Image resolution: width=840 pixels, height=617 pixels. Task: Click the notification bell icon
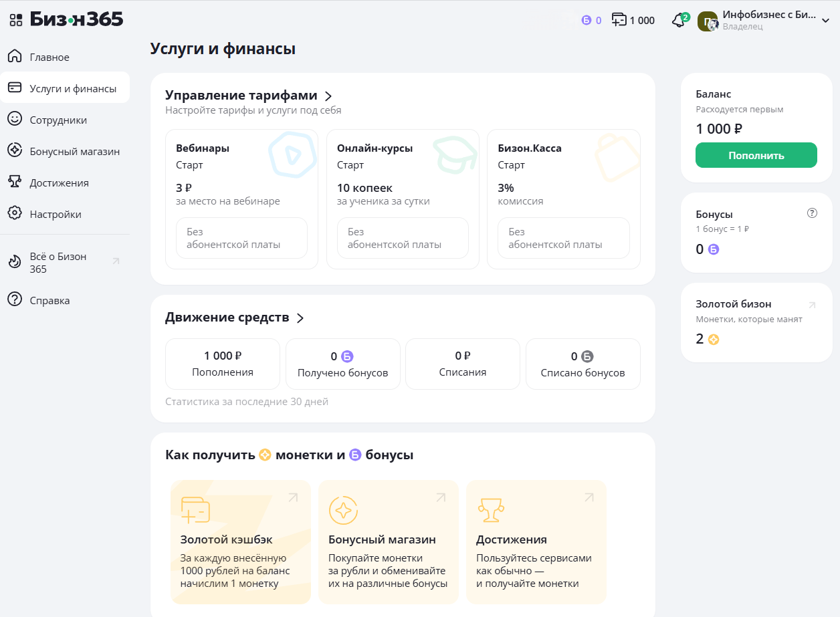(x=679, y=21)
